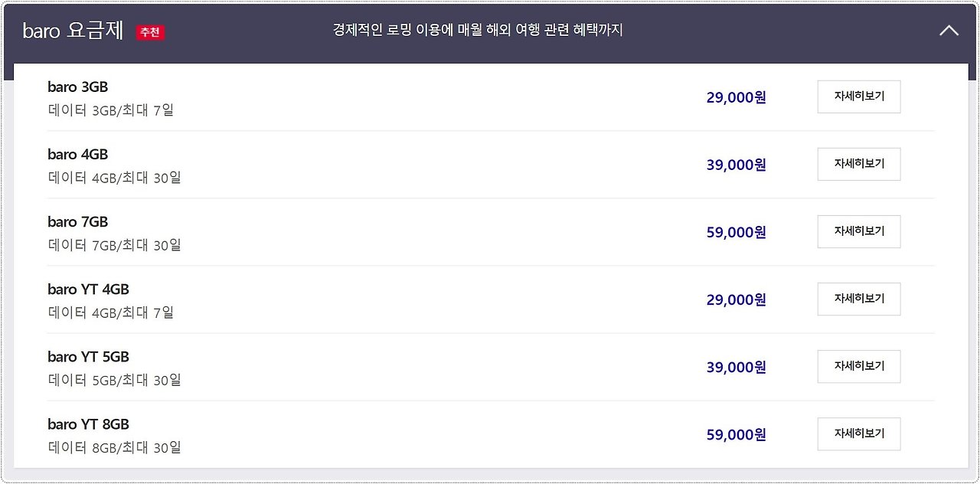Collapse the baro 요금제 section chevron
980x484 pixels.
point(949,31)
